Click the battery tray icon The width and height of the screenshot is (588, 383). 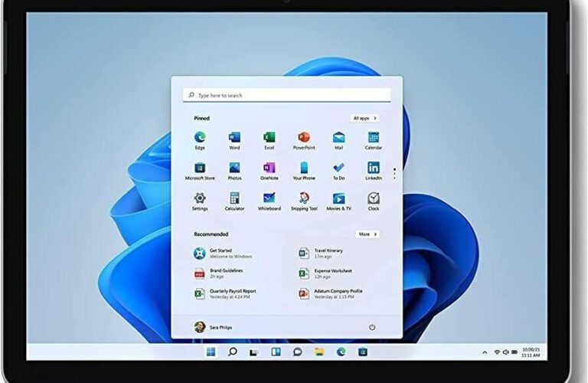point(514,352)
